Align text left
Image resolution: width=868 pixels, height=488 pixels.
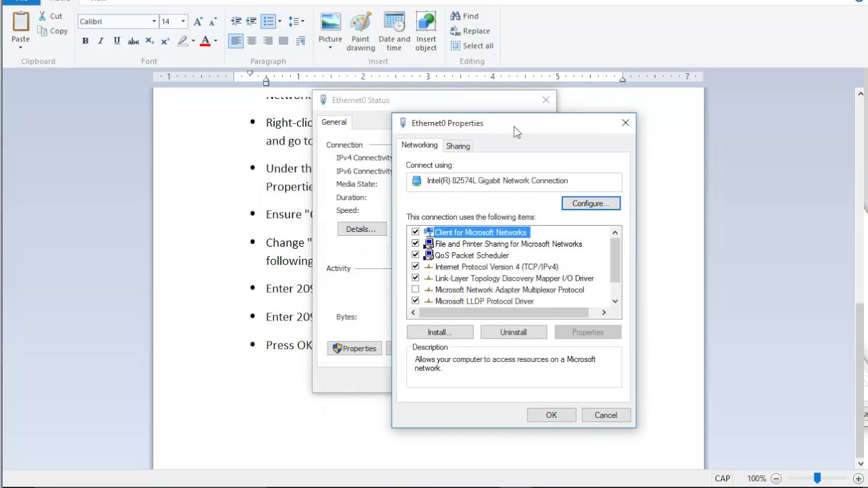(x=236, y=41)
